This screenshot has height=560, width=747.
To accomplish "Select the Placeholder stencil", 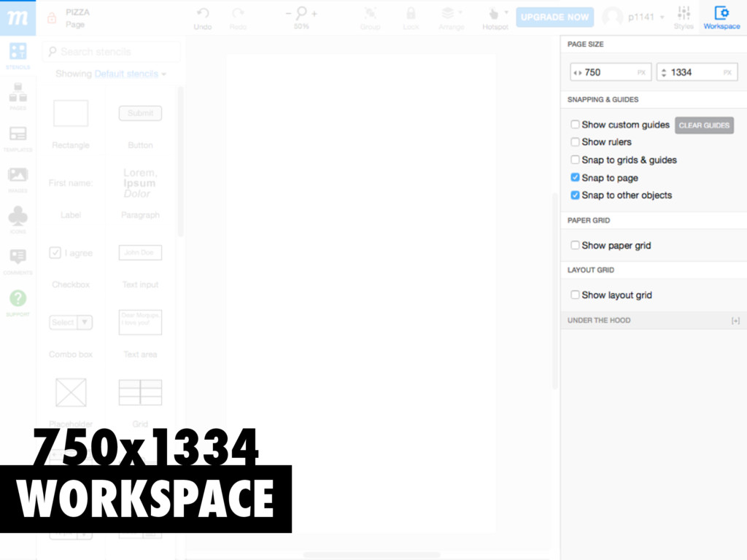I will pos(71,402).
